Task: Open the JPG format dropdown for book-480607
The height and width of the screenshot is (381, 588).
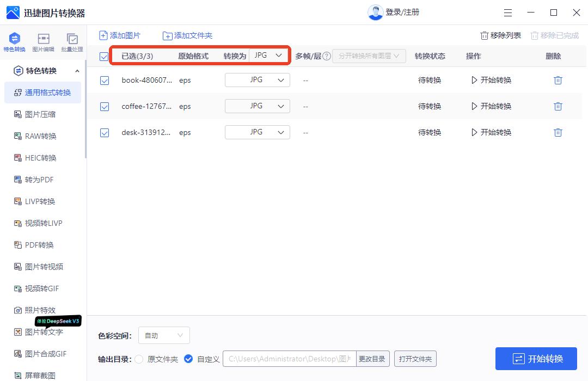Action: click(x=257, y=79)
